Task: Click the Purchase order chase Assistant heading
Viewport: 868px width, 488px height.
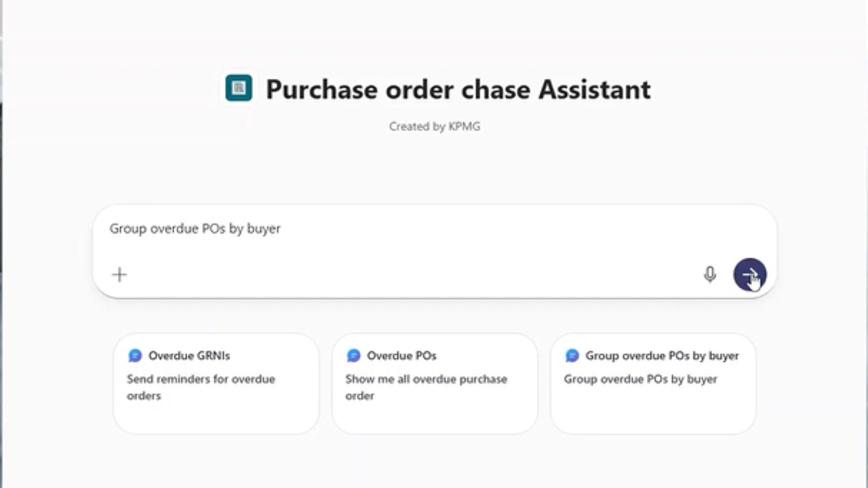Action: [x=458, y=89]
